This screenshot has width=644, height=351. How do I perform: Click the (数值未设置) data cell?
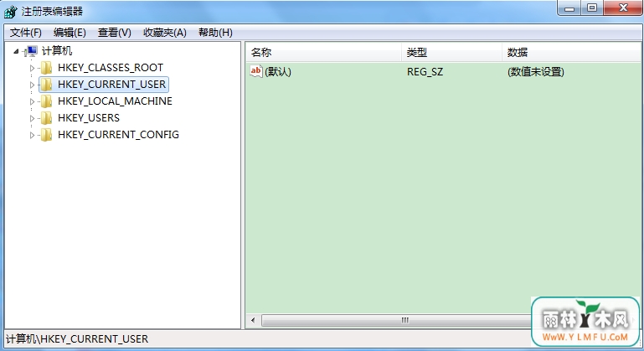pyautogui.click(x=536, y=72)
